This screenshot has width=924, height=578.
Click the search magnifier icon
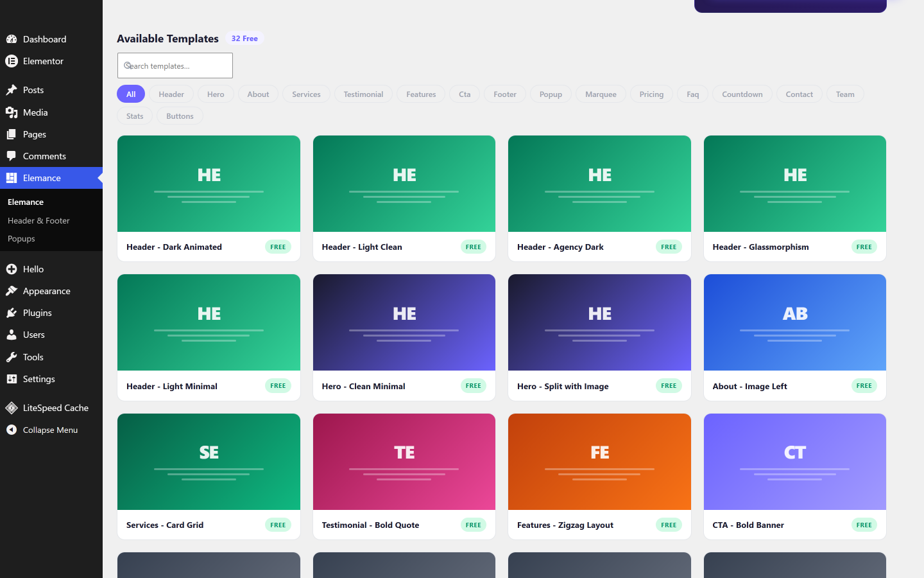(128, 66)
